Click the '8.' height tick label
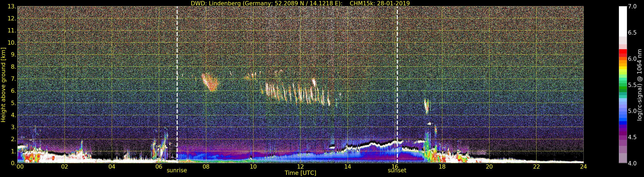The image size is (644, 177). [13, 67]
